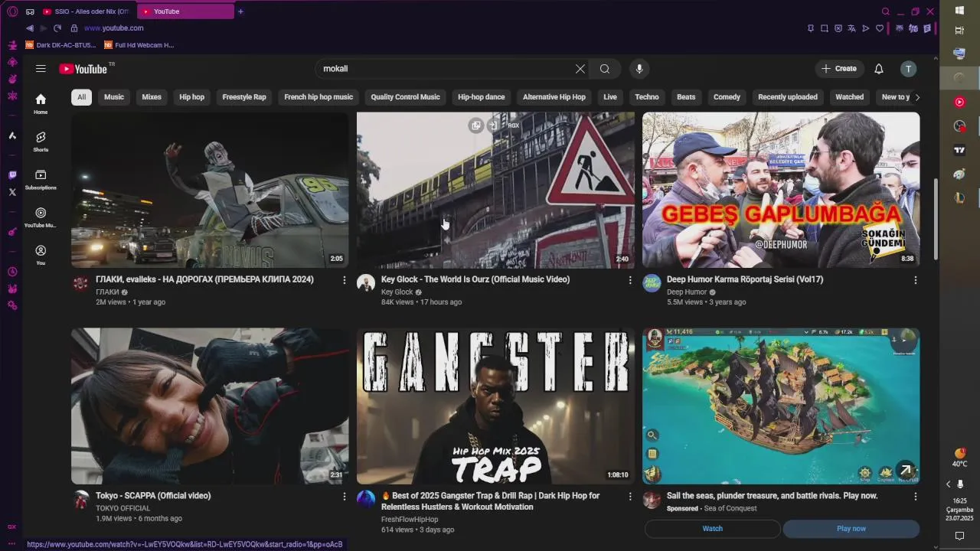Open Opera sidebar history clock icon
This screenshot has width=980, height=551.
pyautogui.click(x=12, y=272)
